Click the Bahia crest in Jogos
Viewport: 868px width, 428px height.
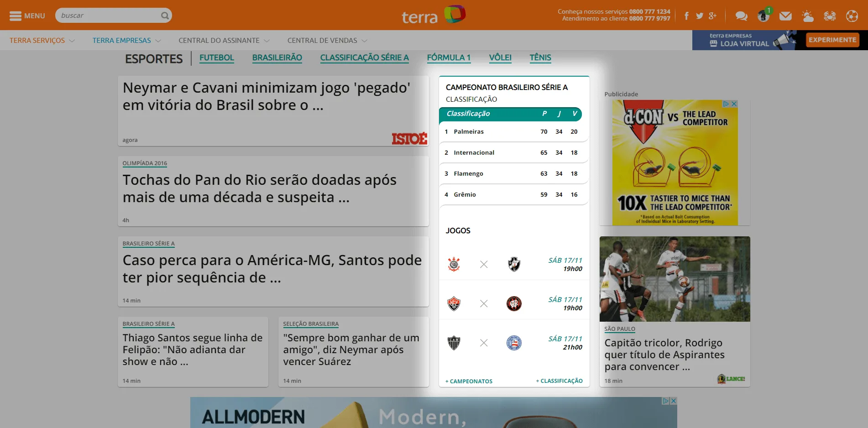tap(514, 343)
